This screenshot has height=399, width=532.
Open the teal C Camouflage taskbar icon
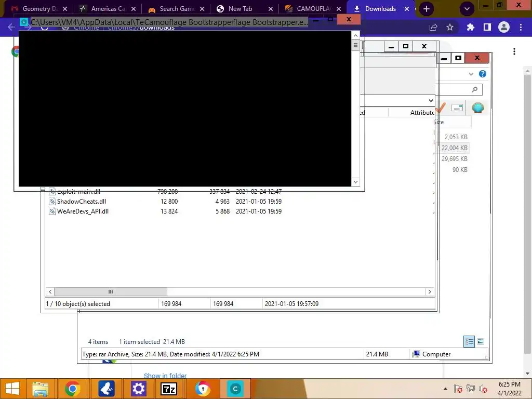click(235, 389)
